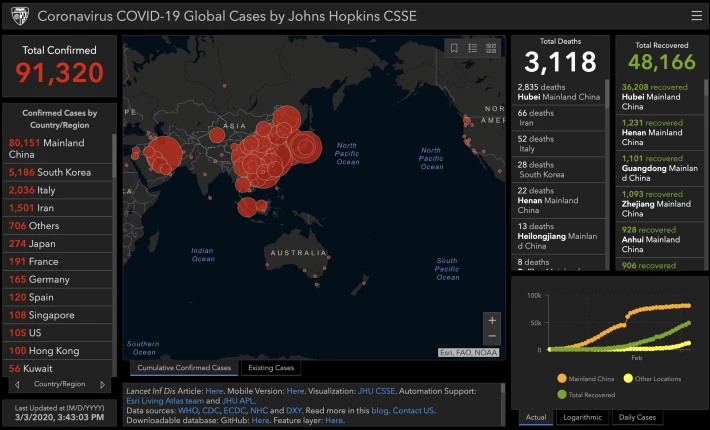
Task: Switch to Cumulative Confirmed Cases tab
Action: [184, 368]
